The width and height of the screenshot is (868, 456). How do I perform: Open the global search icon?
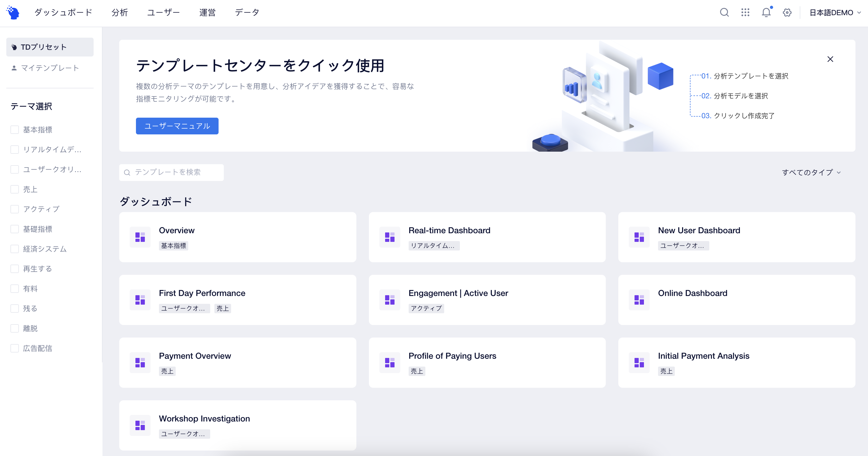[x=724, y=13]
